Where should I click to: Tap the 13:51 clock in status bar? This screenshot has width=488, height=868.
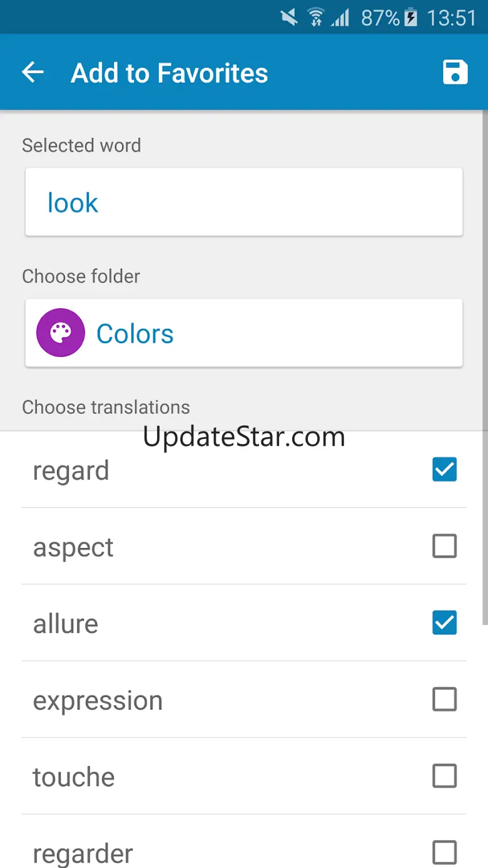[452, 18]
